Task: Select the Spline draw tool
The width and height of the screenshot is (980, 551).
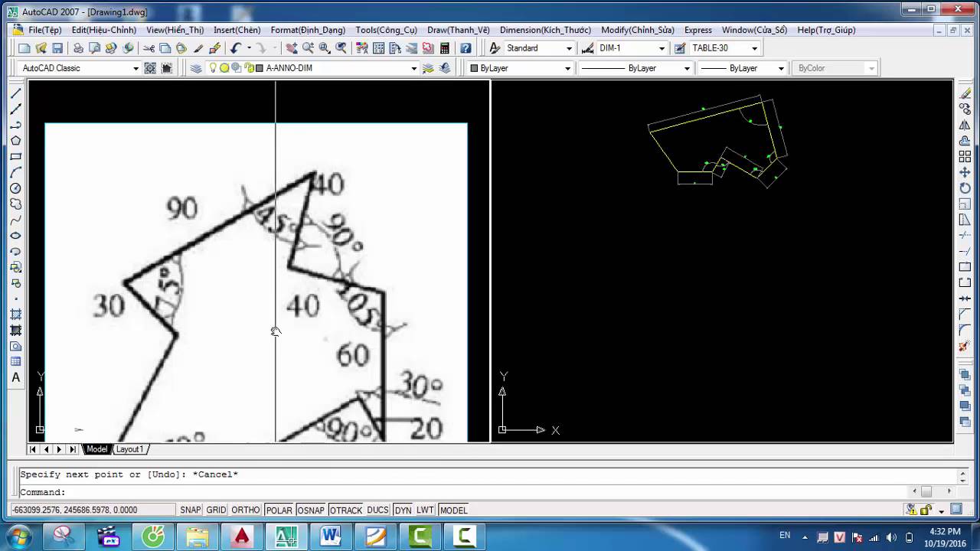Action: pyautogui.click(x=15, y=220)
